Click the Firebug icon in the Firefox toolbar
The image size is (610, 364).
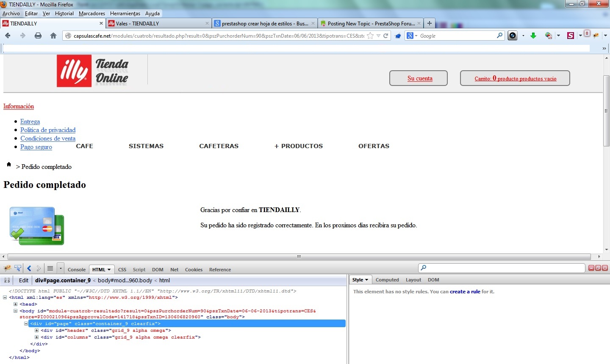tap(596, 36)
